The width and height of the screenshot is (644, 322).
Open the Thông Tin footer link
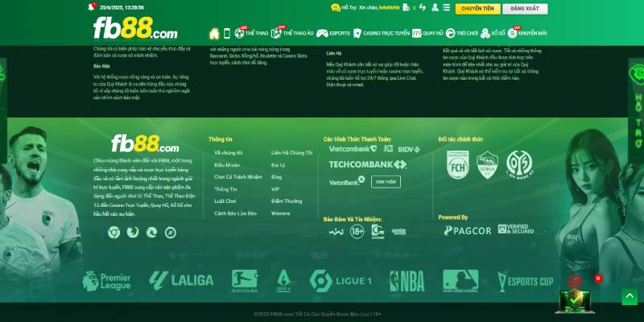point(225,189)
